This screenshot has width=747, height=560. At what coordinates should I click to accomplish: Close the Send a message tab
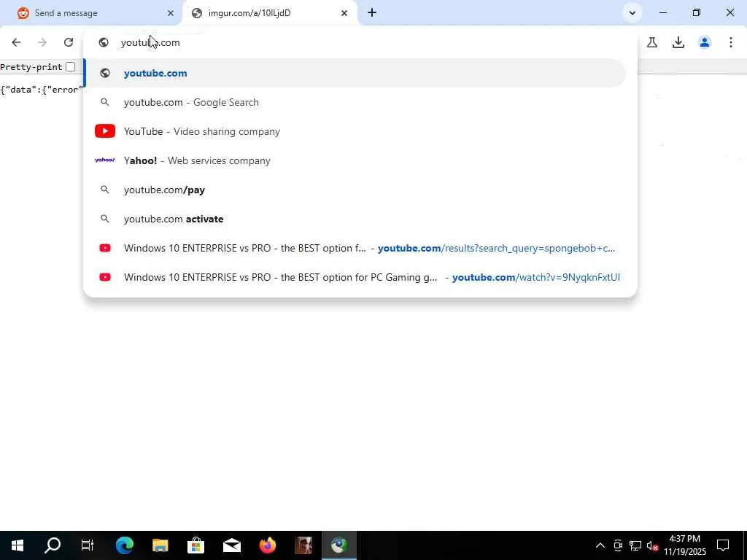coord(171,13)
